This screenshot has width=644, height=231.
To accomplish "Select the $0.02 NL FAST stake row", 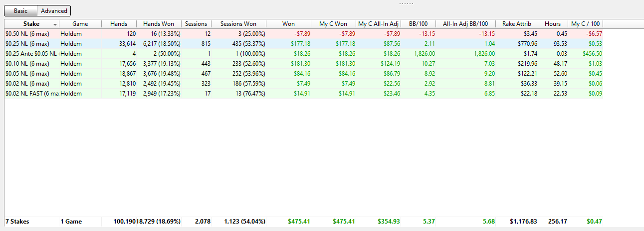I will click(x=304, y=94).
